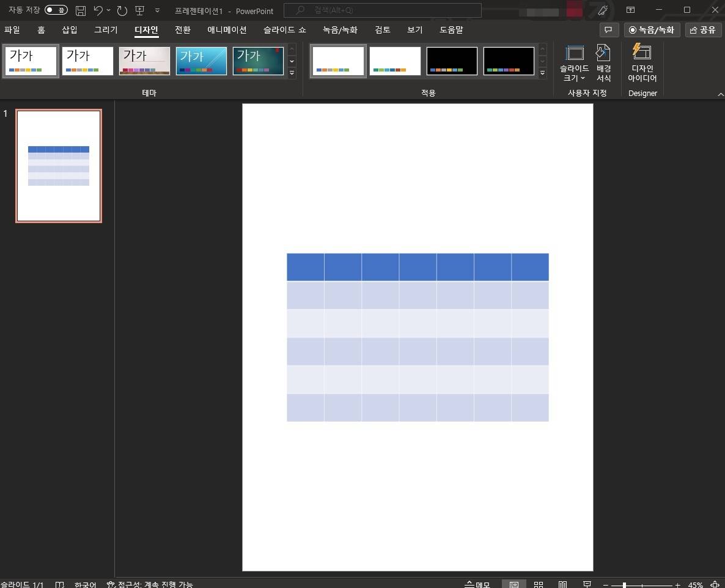
Task: Open accessibility checker 접근성 status
Action: (x=150, y=584)
